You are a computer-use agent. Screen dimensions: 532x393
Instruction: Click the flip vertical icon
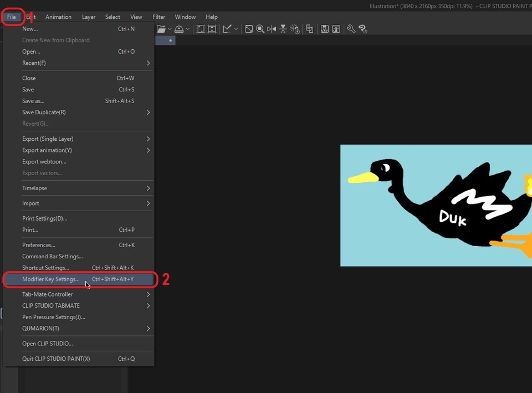(283, 29)
